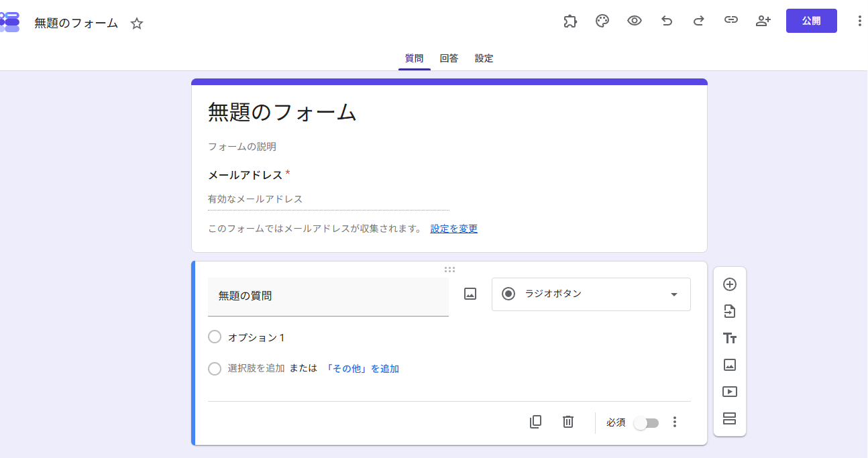Click the メールアドレス label
The image size is (868, 458).
tap(246, 175)
